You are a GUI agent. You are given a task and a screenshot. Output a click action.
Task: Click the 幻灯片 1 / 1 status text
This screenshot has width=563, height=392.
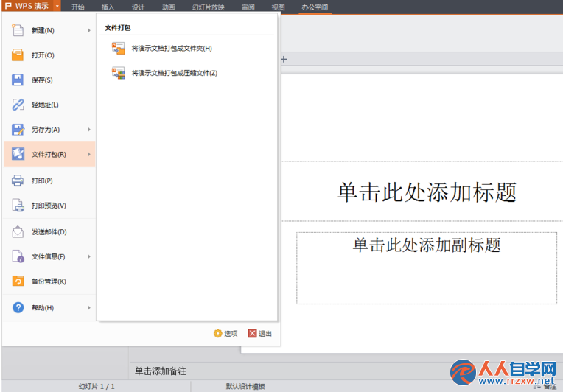pos(97,386)
